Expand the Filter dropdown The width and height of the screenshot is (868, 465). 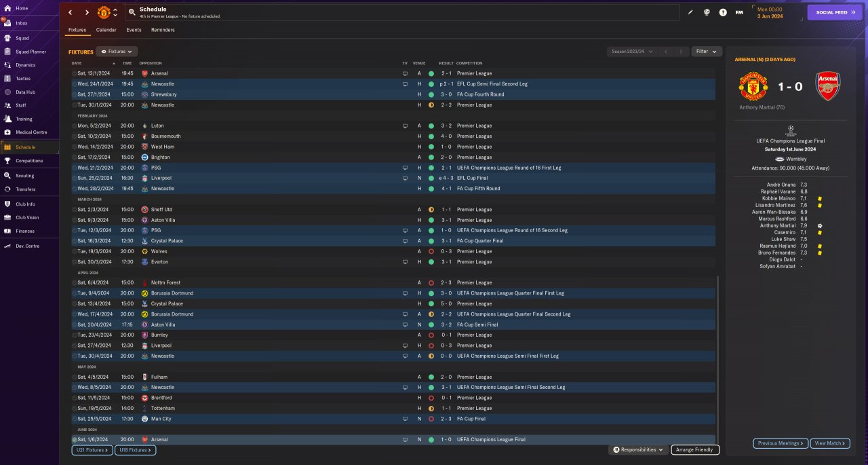(707, 52)
